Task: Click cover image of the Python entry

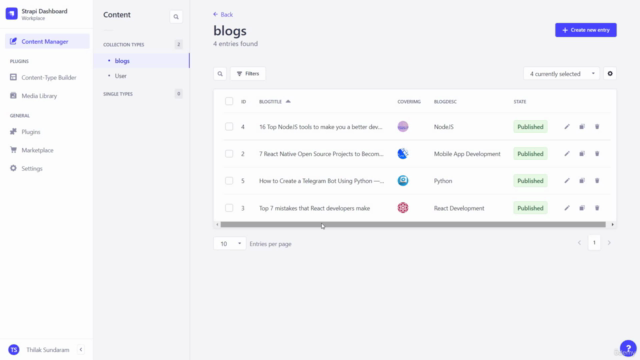Action: coord(403,181)
